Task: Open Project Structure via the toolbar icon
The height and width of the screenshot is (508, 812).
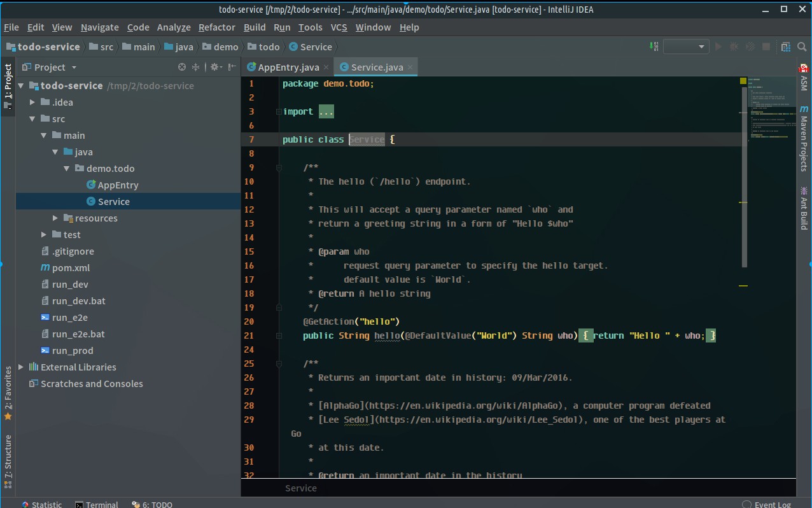Action: [x=785, y=46]
